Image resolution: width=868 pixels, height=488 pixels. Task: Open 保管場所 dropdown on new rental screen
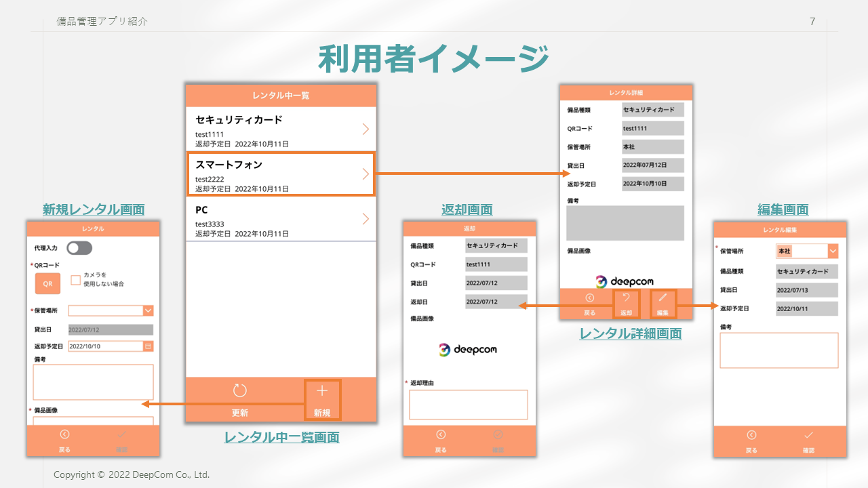click(148, 310)
